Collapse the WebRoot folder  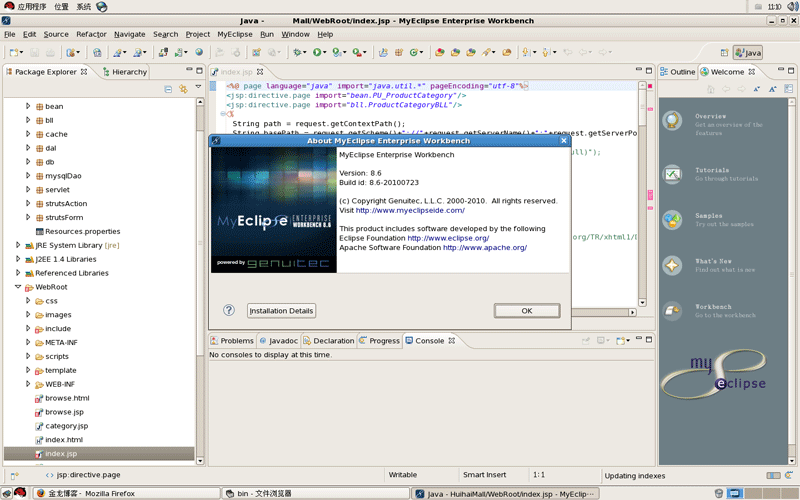18,287
